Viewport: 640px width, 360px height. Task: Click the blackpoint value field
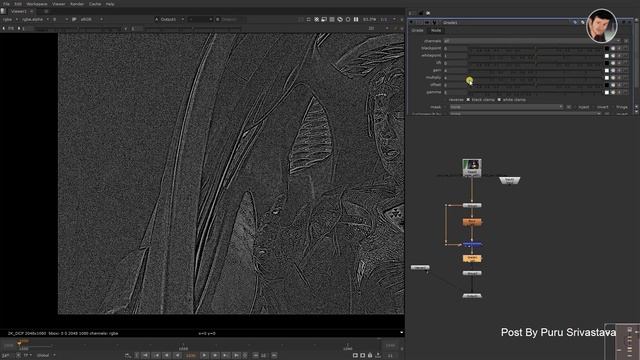tap(455, 48)
